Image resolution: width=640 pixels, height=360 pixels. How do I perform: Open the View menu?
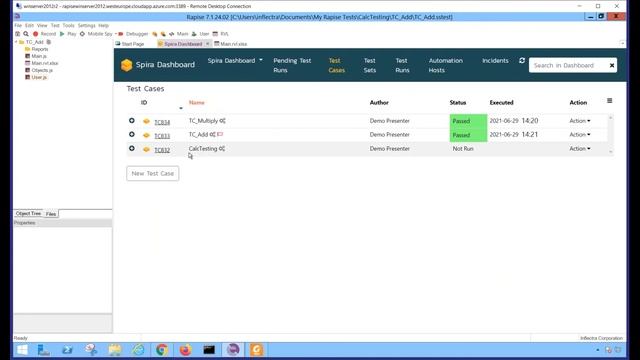tap(42, 25)
